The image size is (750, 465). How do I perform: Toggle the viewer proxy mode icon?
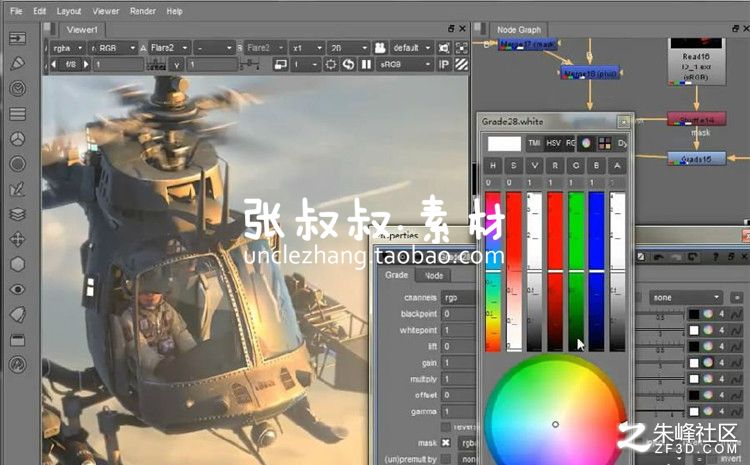[x=281, y=64]
